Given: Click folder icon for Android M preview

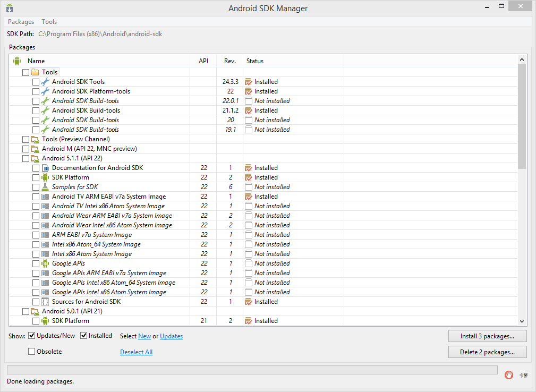Looking at the screenshot, I should pos(35,149).
